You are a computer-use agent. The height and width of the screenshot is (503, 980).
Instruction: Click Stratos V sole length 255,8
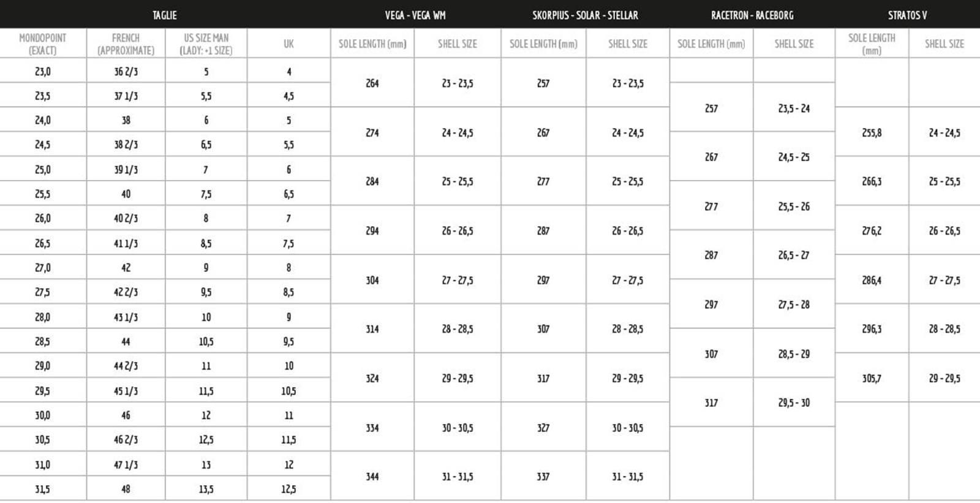[x=872, y=132]
